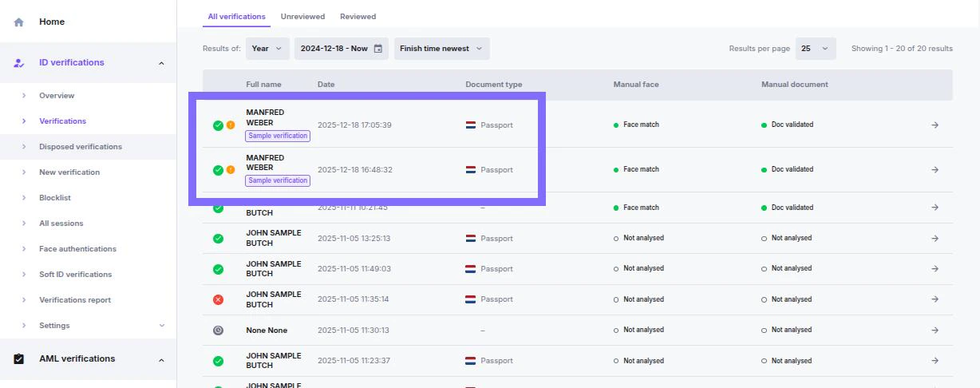Screen dimensions: 980x388
Task: Click the Home house icon
Action: click(19, 22)
